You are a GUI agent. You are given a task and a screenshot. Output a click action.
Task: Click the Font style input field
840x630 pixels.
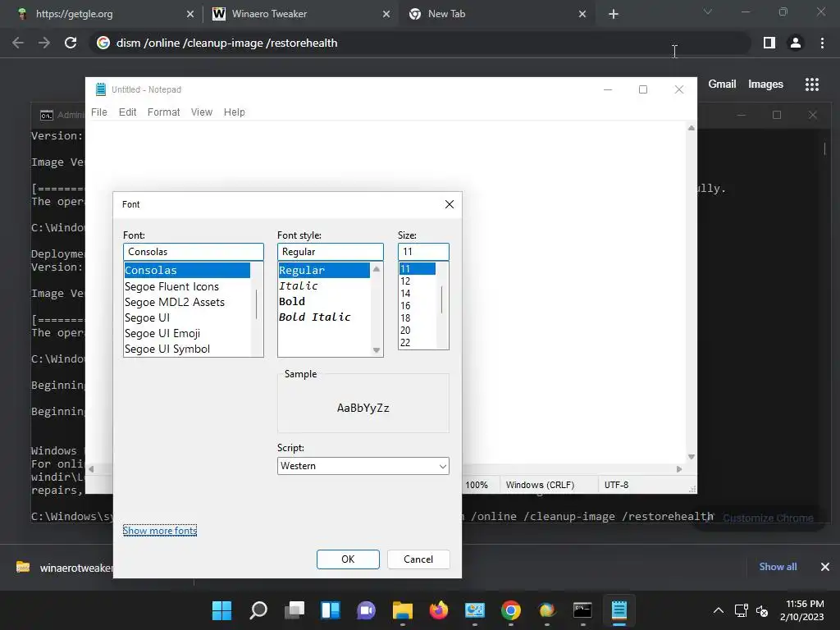coord(331,252)
